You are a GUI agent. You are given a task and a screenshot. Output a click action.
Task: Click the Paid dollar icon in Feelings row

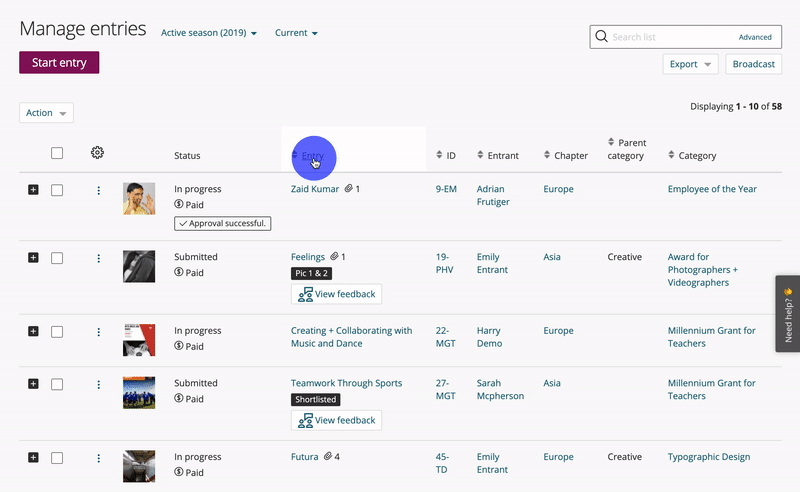179,272
